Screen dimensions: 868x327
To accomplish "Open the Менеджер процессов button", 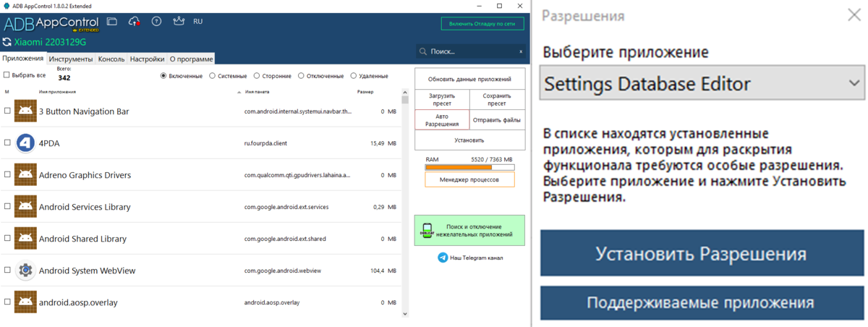I will (469, 179).
